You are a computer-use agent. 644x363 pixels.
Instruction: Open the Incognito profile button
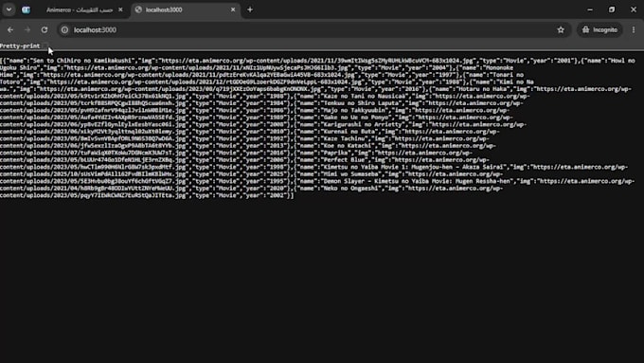pos(599,29)
